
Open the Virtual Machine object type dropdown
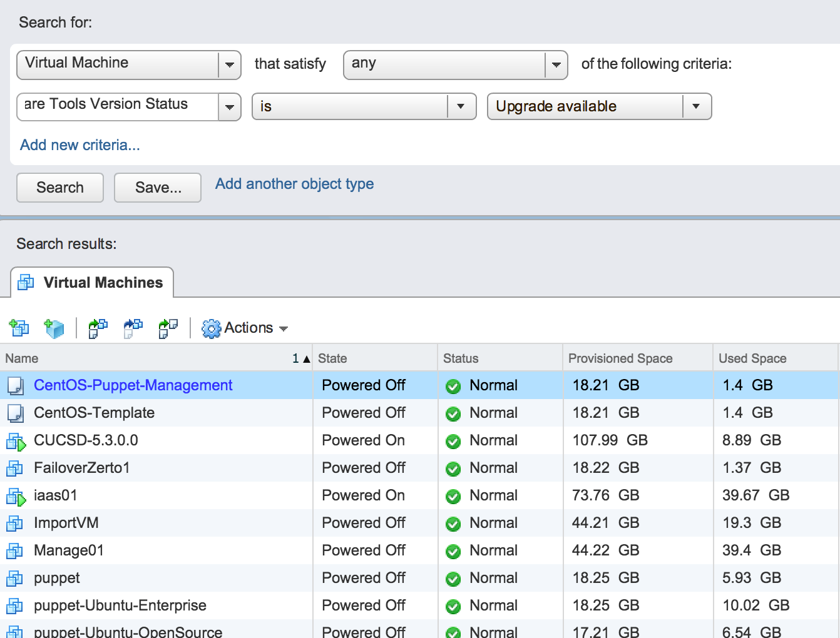pos(229,64)
